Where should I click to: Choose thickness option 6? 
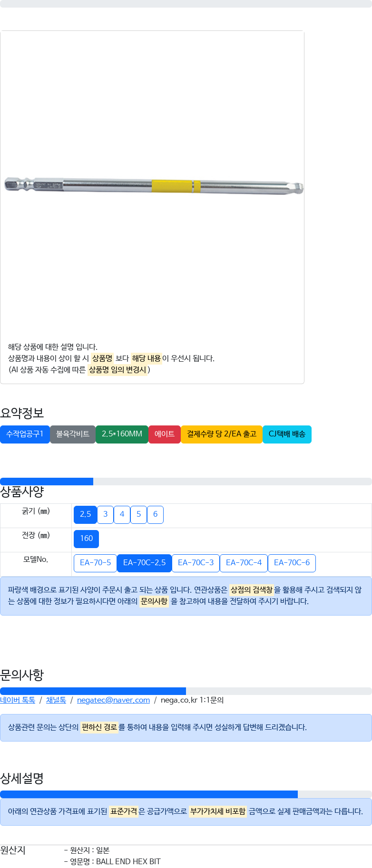[x=155, y=515]
